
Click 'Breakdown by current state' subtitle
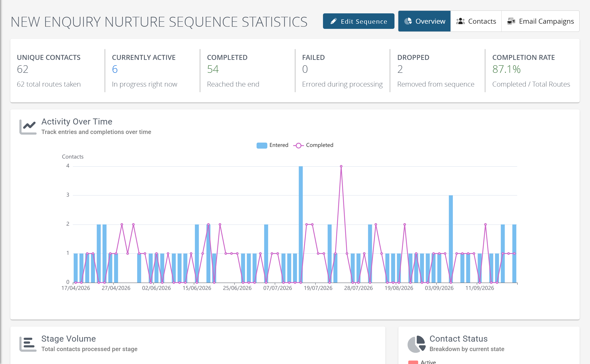click(467, 349)
